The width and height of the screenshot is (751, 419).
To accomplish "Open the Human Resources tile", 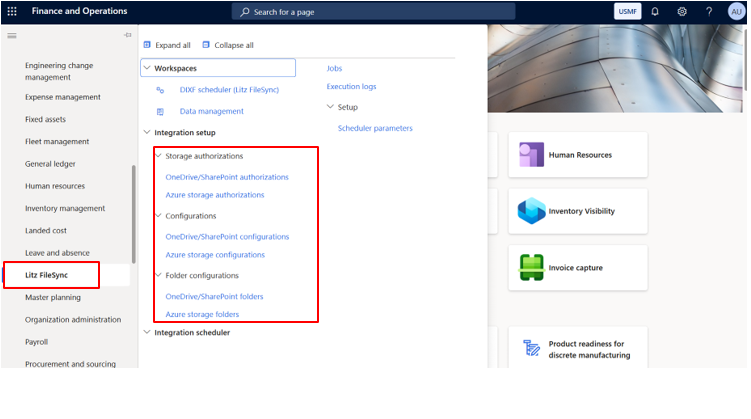I will tap(578, 155).
